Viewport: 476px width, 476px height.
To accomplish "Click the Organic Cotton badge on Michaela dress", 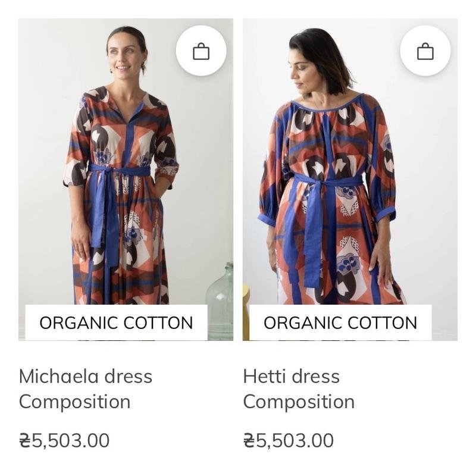I will pos(116,322).
